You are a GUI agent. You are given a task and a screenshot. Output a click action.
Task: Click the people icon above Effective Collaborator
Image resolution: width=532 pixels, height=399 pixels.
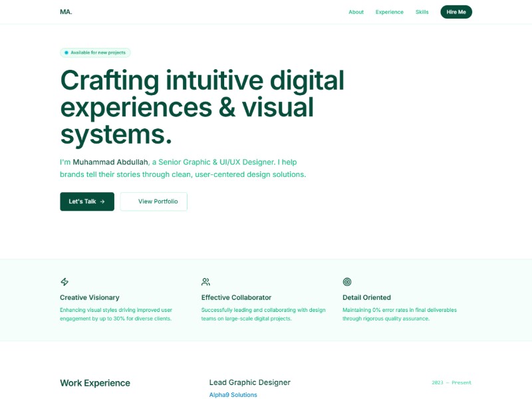(x=205, y=282)
